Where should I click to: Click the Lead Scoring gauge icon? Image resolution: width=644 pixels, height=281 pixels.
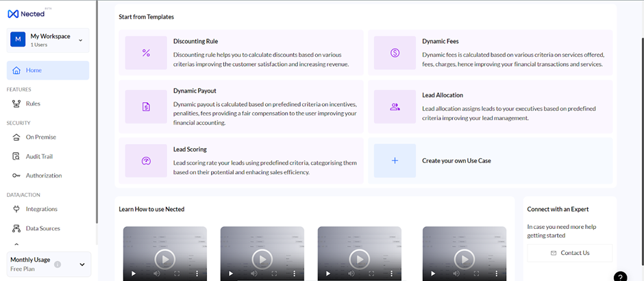pos(146,160)
